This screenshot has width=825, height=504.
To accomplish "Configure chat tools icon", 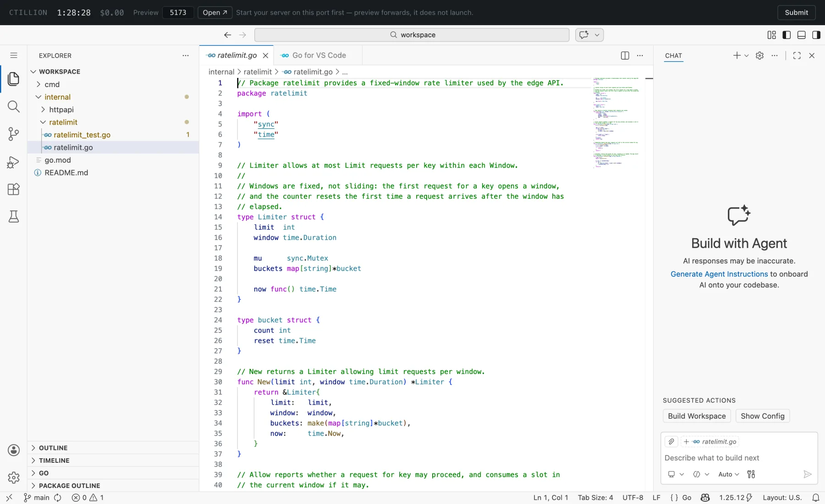I will [x=751, y=474].
